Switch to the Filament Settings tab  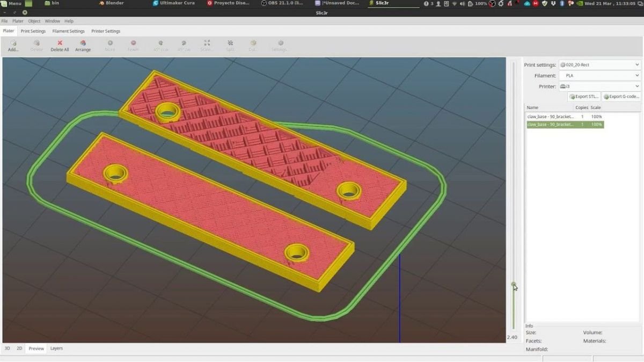click(68, 31)
